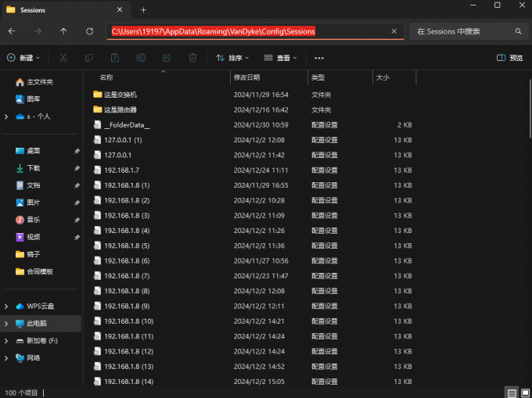532x398 pixels.
Task: Open 音乐 Music in sidebar
Action: click(x=28, y=220)
